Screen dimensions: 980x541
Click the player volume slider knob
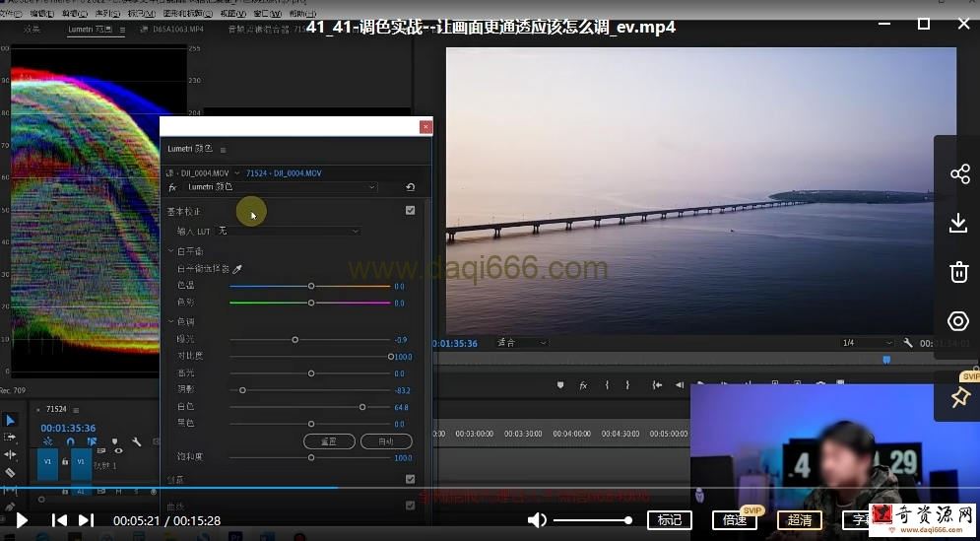(x=628, y=519)
